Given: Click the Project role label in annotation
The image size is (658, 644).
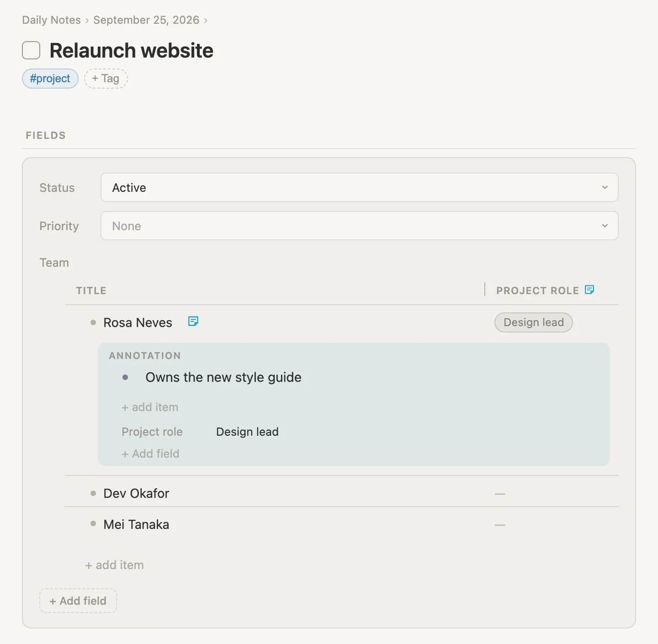Looking at the screenshot, I should pos(152,432).
